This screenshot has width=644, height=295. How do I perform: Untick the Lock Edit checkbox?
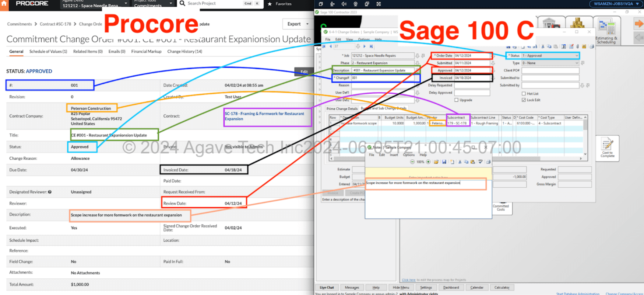(x=524, y=100)
